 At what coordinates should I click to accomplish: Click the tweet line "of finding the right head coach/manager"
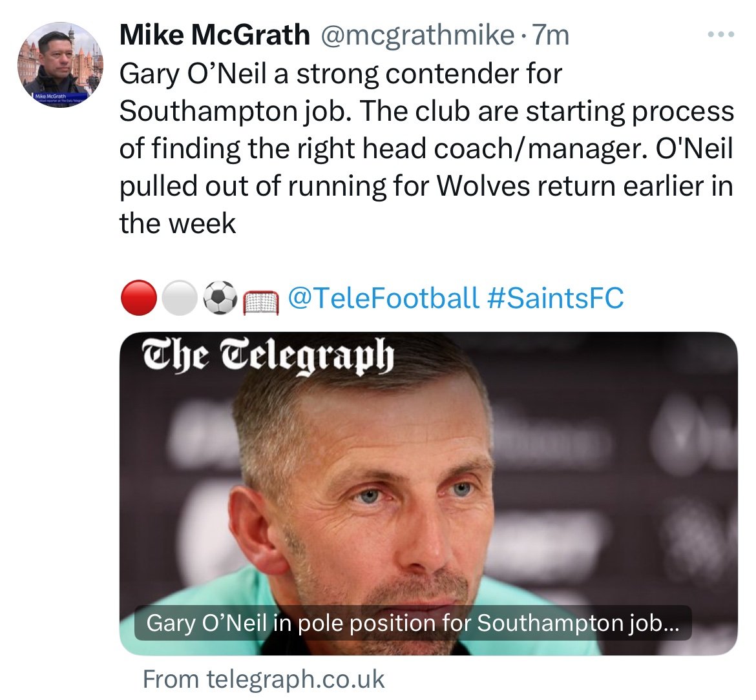coord(426,149)
